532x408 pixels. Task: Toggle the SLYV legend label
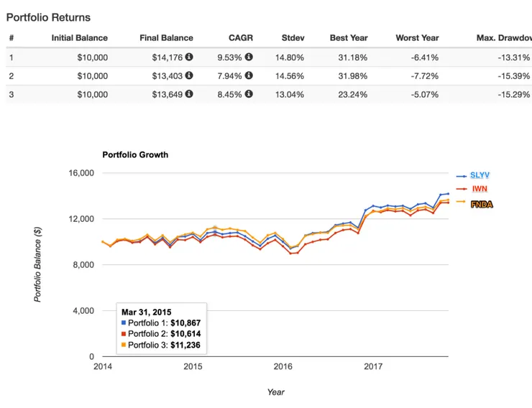click(480, 175)
